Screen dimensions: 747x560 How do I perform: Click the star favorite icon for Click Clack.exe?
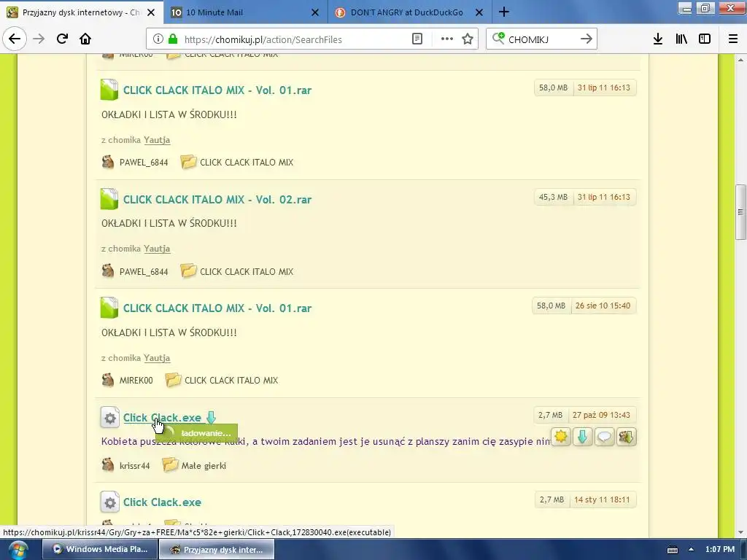tap(561, 437)
